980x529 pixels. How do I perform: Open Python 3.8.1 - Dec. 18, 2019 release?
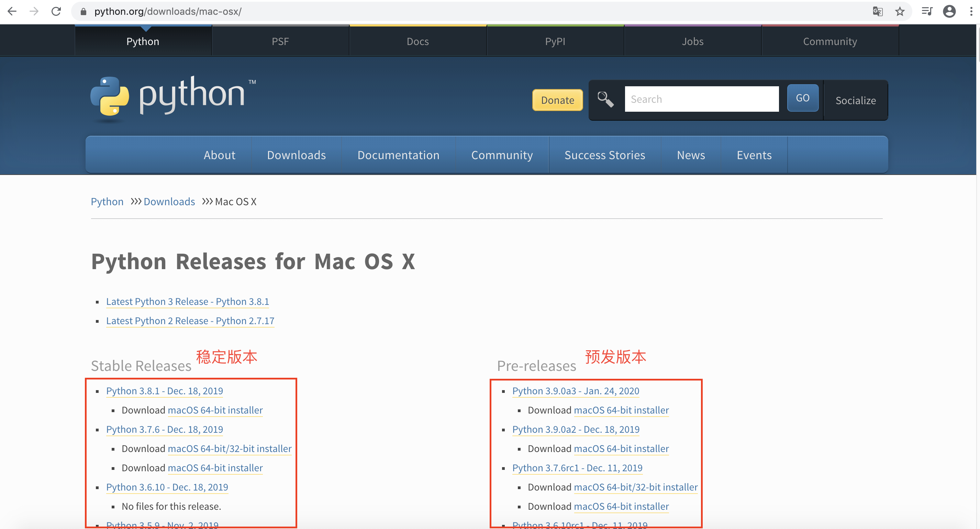coord(165,391)
